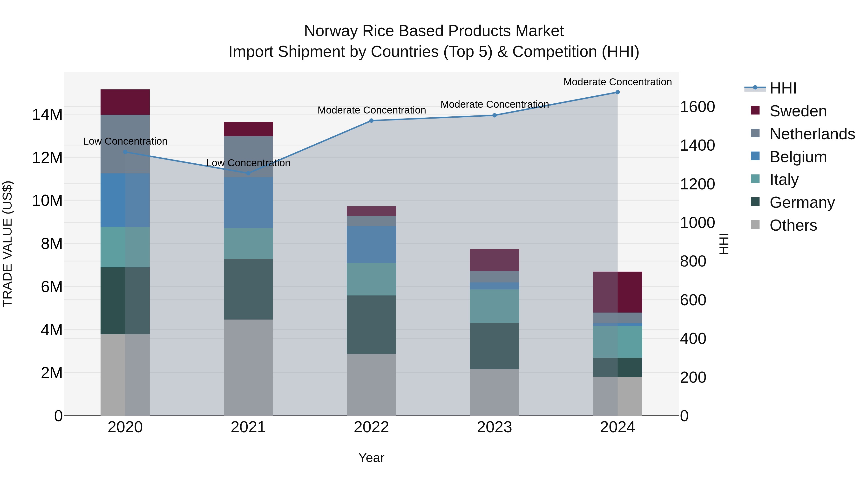Image resolution: width=868 pixels, height=488 pixels.
Task: Click the 2024 HHI data point
Action: 618,92
